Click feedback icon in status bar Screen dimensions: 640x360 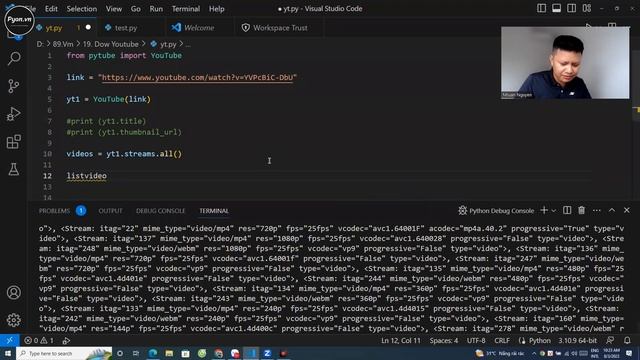coord(610,340)
